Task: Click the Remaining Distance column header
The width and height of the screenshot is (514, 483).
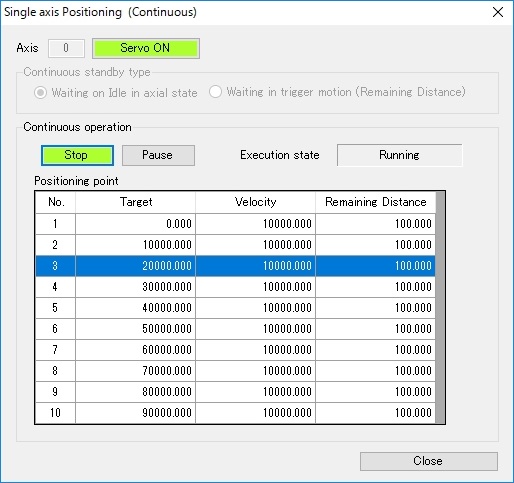Action: [376, 202]
